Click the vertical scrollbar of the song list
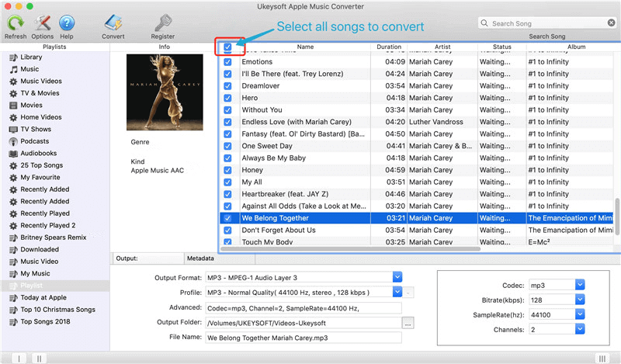Viewport: 621px width, 364px height. (617, 217)
